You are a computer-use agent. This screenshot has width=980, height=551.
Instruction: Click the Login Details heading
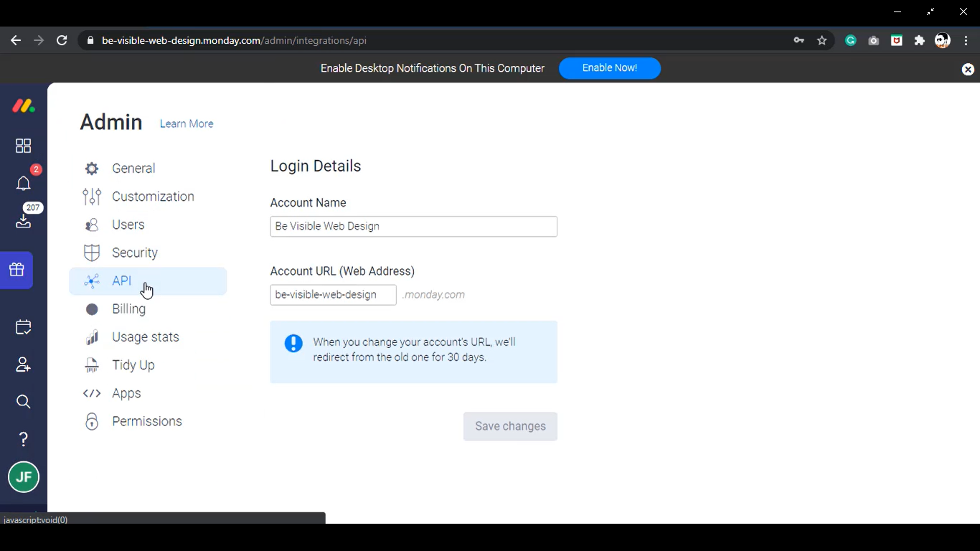pyautogui.click(x=316, y=166)
